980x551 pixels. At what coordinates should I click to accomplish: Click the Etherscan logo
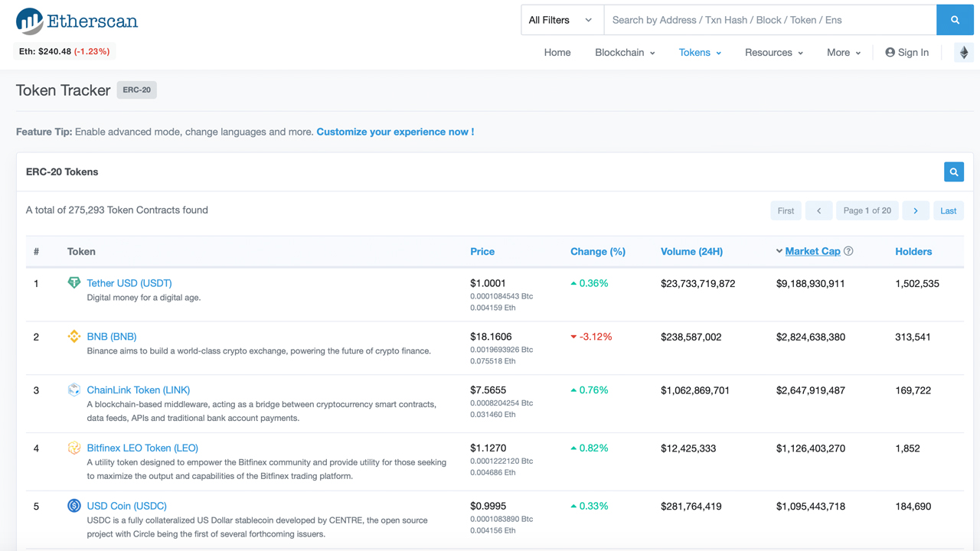[x=77, y=21]
